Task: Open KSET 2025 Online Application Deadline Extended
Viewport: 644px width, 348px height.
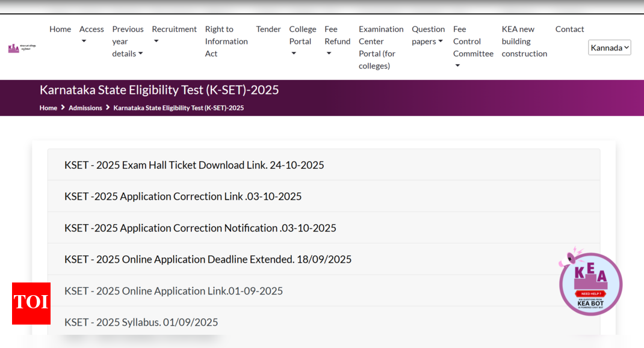Action: pyautogui.click(x=208, y=259)
